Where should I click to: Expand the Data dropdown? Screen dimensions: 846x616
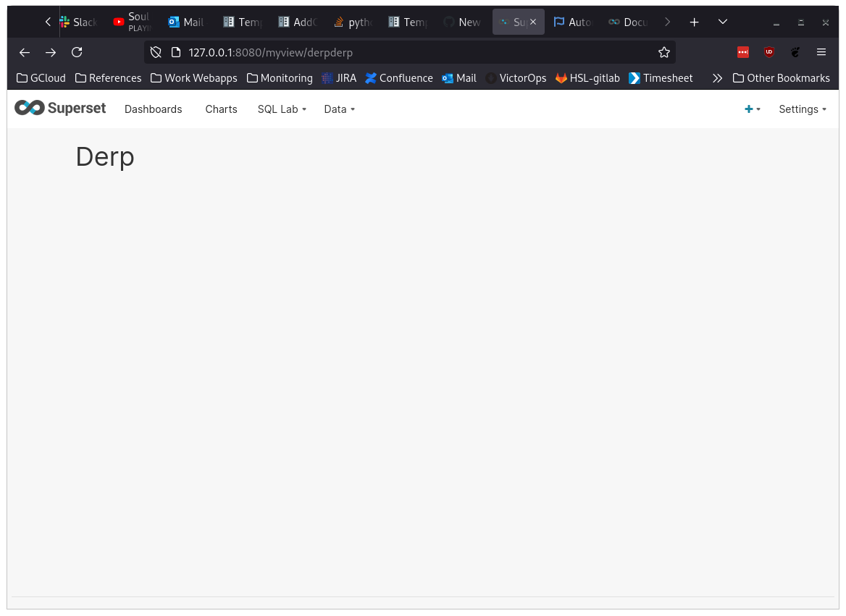click(340, 109)
